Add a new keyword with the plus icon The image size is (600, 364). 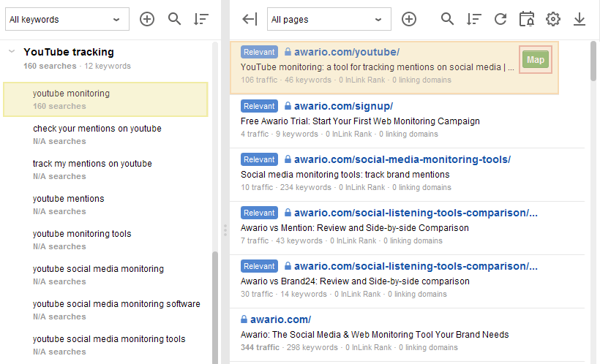[x=147, y=19]
